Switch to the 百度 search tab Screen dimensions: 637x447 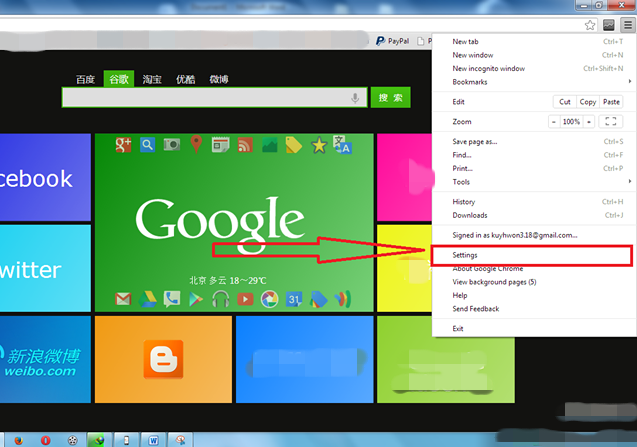click(85, 79)
